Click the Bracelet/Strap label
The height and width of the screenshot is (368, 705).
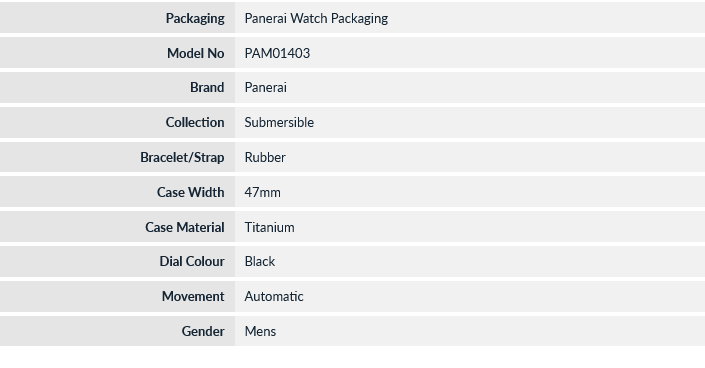coord(182,157)
